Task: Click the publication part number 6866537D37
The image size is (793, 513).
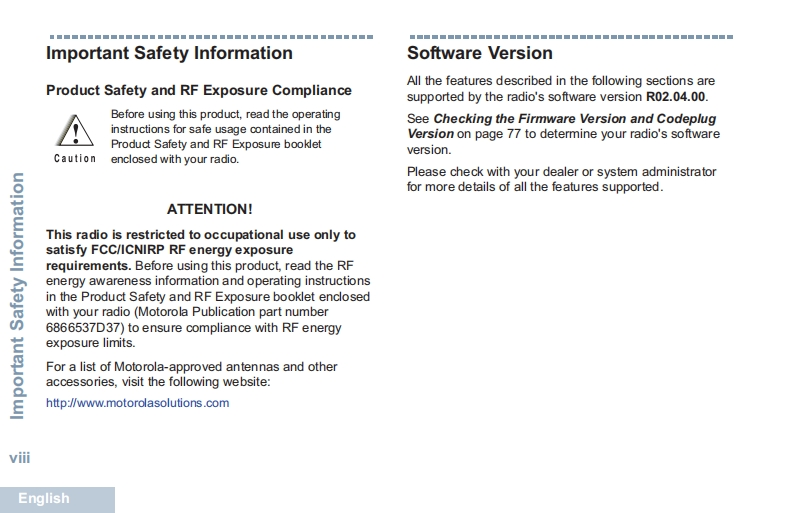Action: 84,327
